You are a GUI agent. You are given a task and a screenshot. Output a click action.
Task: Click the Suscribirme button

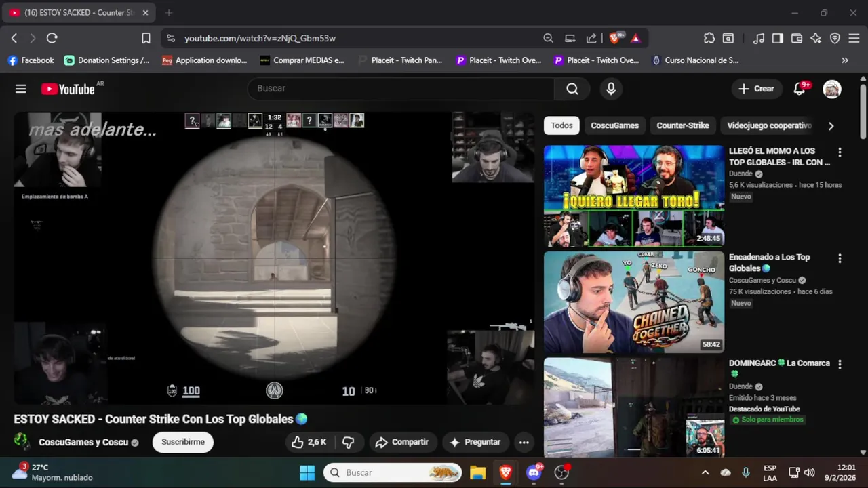[183, 442]
